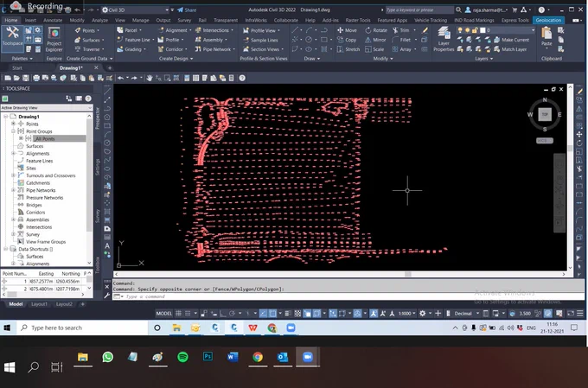Select _All Points group in Prospector
The width and height of the screenshot is (588, 388).
click(45, 139)
